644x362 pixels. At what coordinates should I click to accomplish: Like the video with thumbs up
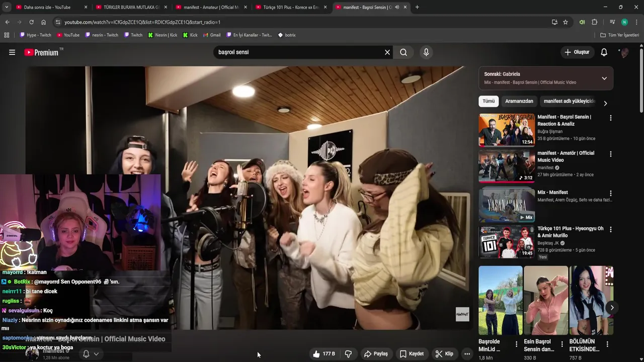click(324, 354)
